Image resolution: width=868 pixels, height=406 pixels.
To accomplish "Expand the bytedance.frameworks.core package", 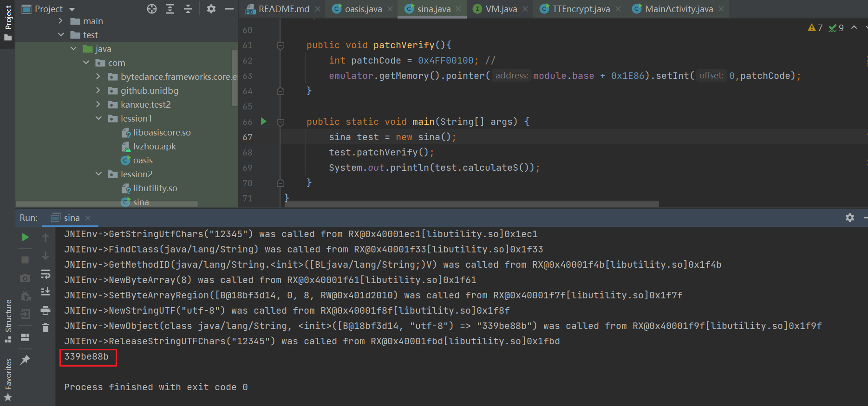I will [98, 77].
